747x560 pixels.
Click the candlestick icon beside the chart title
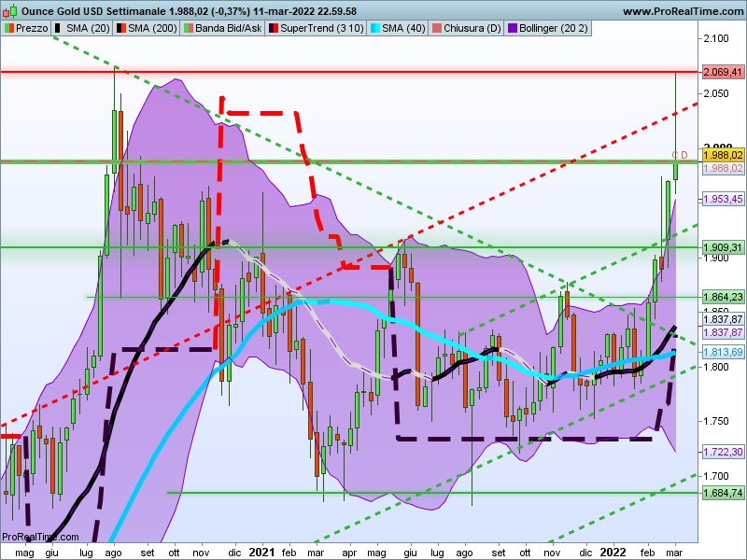click(9, 10)
